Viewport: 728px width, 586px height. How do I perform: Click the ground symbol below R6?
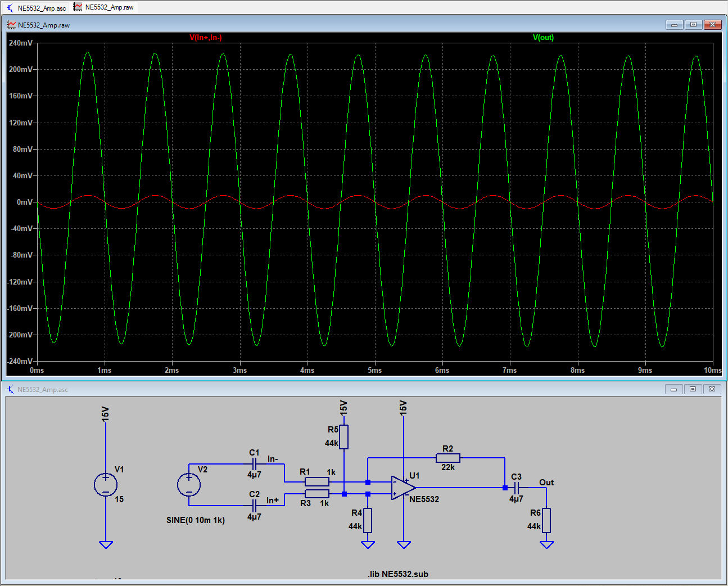[x=546, y=544]
